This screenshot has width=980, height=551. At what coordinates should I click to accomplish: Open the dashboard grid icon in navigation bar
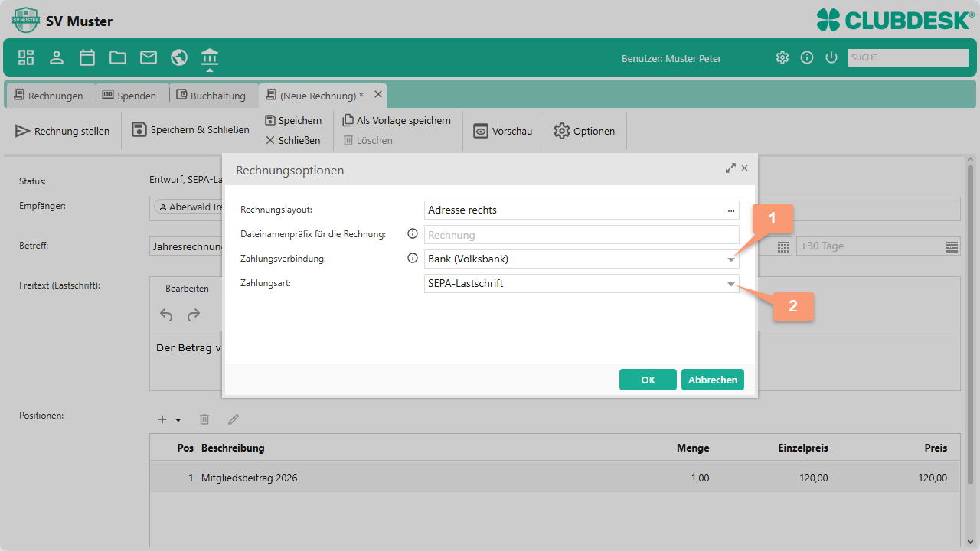(x=26, y=57)
